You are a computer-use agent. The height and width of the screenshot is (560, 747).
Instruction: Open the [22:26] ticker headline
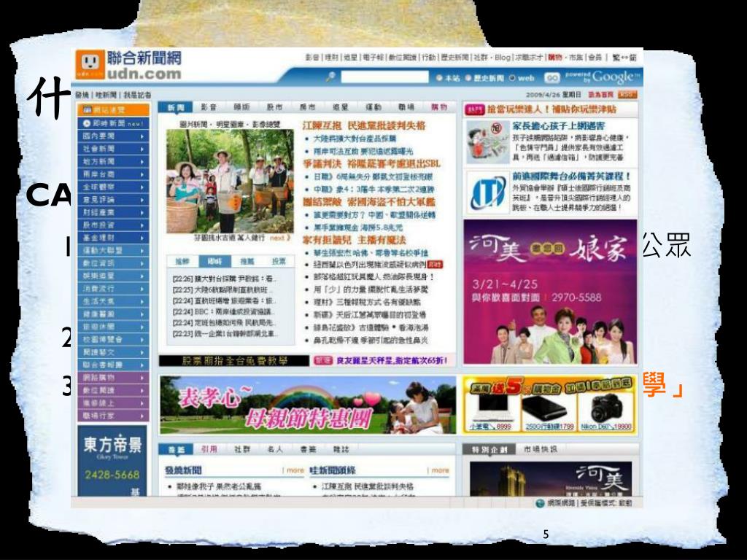pos(224,279)
